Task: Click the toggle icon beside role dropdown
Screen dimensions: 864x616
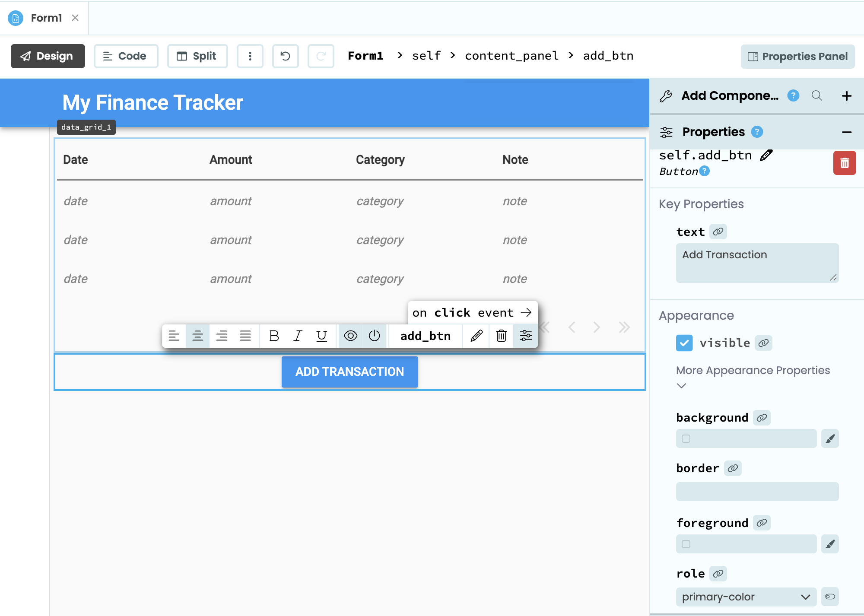Action: (x=830, y=597)
